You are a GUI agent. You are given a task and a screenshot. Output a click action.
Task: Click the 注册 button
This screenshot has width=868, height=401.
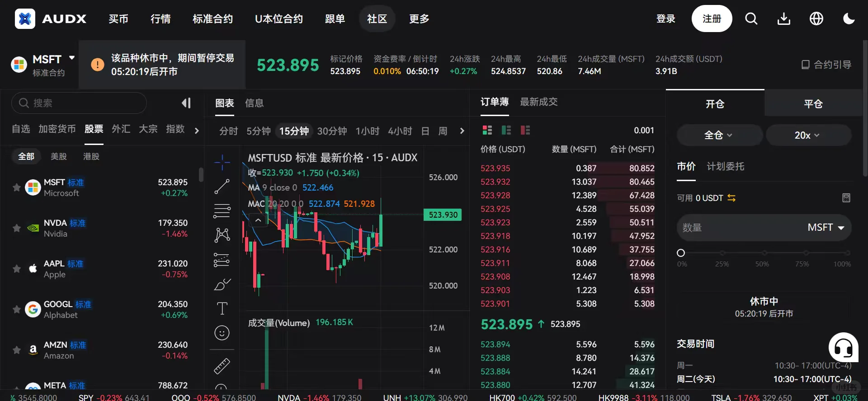[712, 19]
